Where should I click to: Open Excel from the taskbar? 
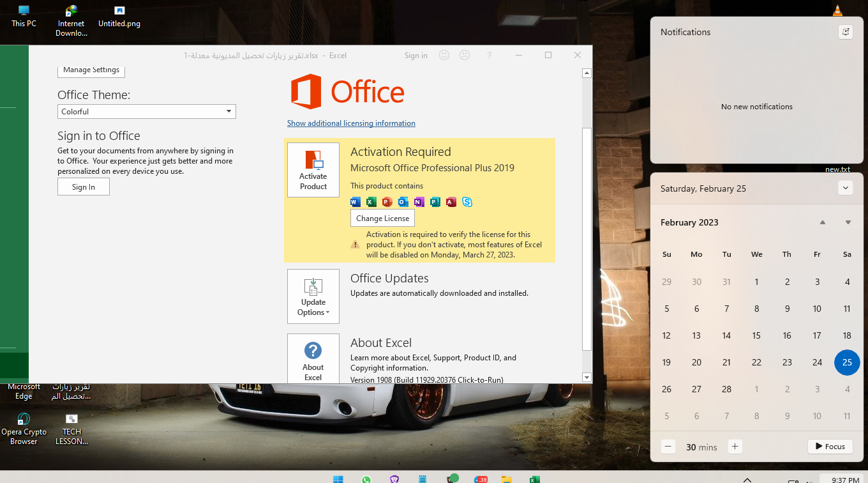click(535, 479)
